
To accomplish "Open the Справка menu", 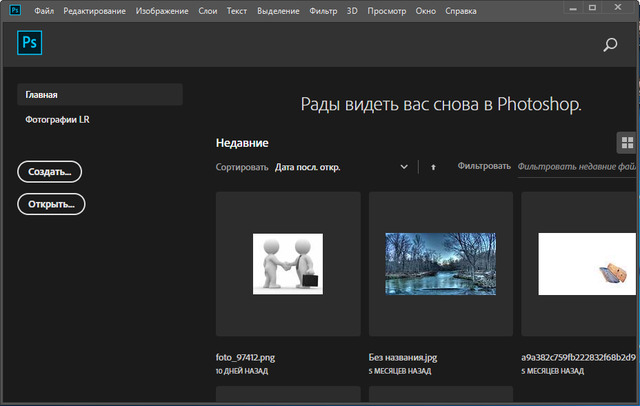I will click(460, 10).
